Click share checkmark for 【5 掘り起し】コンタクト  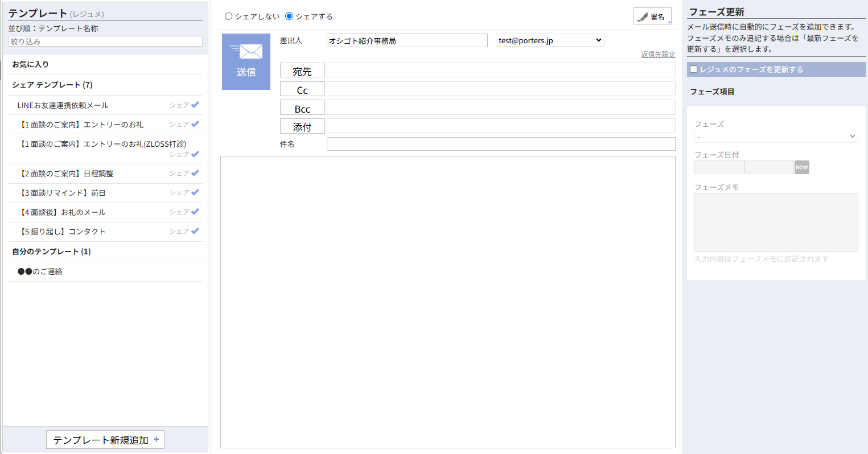coord(195,231)
